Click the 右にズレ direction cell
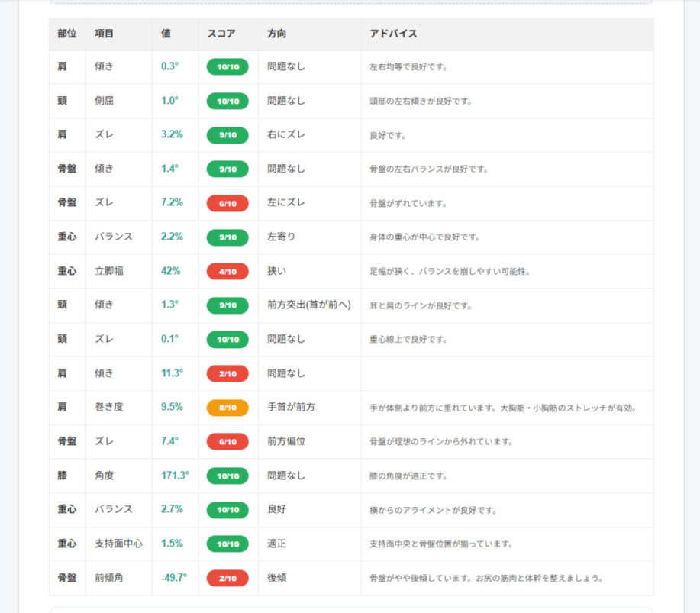Screen dimensions: 700x613 click(x=286, y=135)
